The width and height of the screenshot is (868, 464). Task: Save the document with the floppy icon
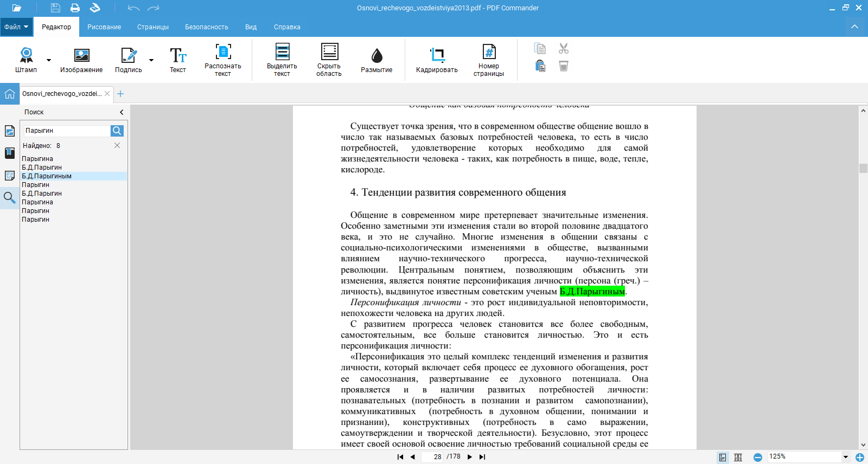tap(55, 8)
